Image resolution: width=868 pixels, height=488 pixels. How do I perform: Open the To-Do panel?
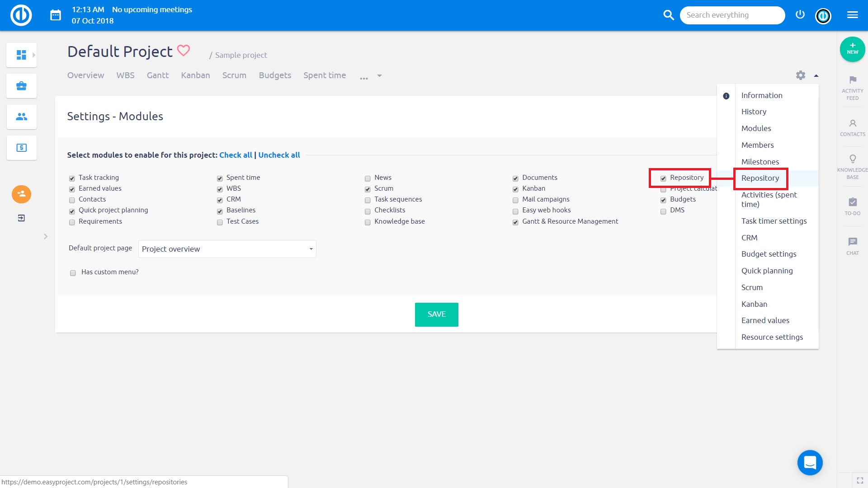pyautogui.click(x=852, y=206)
